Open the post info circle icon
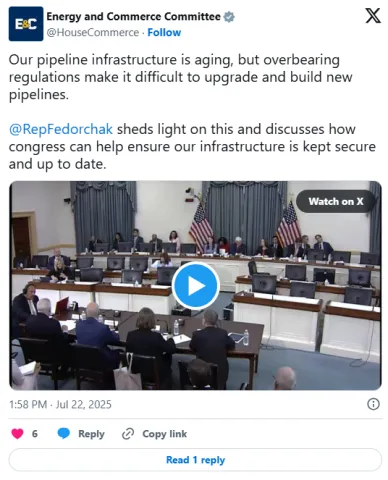This screenshot has width=388, height=480. 373,404
